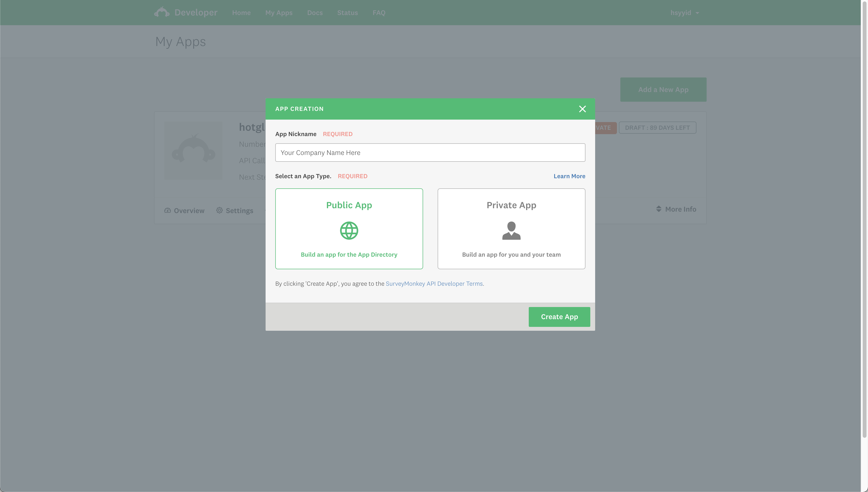Click the hotgl app monkey thumbnail
Screen dimensions: 868x492
point(193,151)
